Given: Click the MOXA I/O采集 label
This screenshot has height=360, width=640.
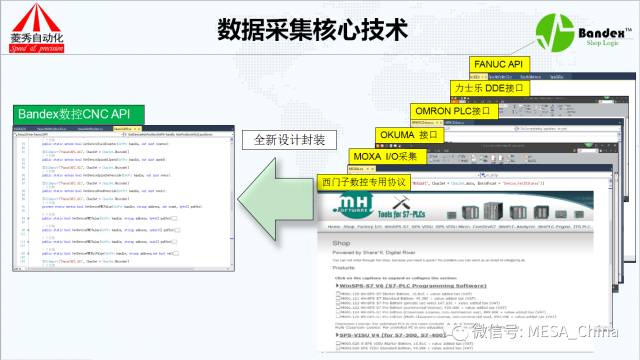Looking at the screenshot, I should pos(387,156).
